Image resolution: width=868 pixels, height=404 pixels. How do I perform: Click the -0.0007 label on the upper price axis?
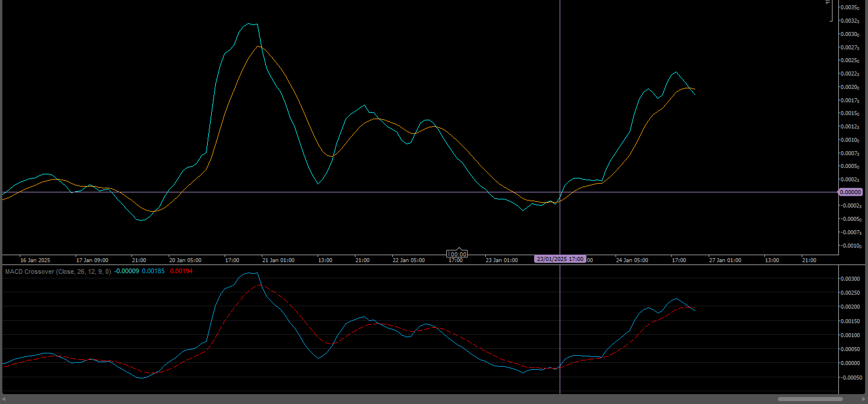[851, 233]
